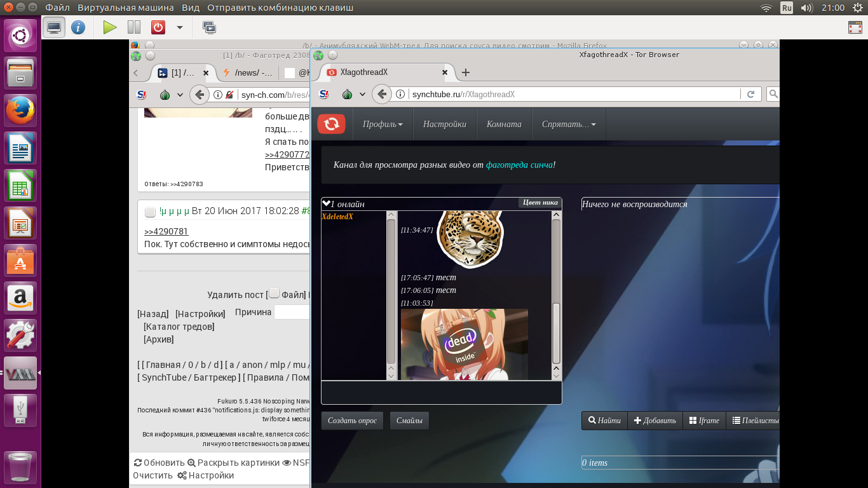This screenshot has width=868, height=488.
Task: Open [Настройки] link on syn-ch page
Action: (200, 314)
